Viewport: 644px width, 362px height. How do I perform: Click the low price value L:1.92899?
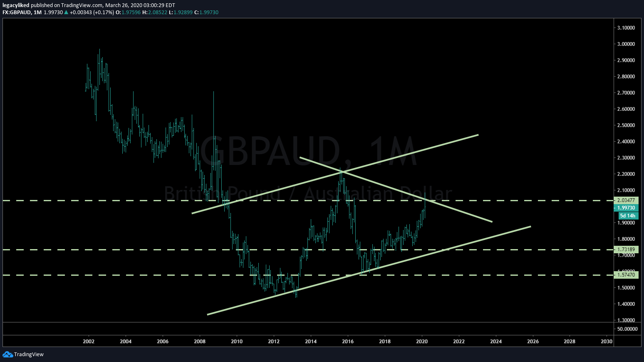(181, 12)
